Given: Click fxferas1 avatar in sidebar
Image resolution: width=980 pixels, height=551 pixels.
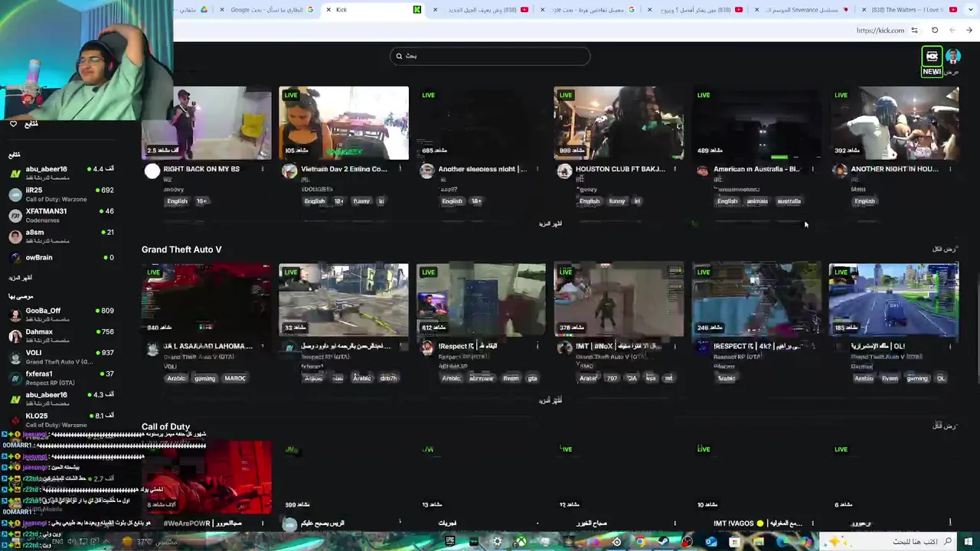Looking at the screenshot, I should click(15, 378).
